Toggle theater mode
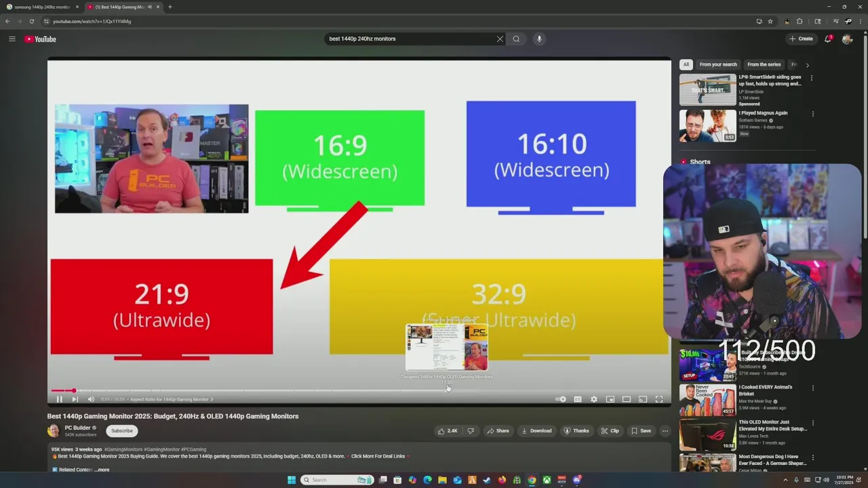This screenshot has height=488, width=868. pyautogui.click(x=627, y=399)
